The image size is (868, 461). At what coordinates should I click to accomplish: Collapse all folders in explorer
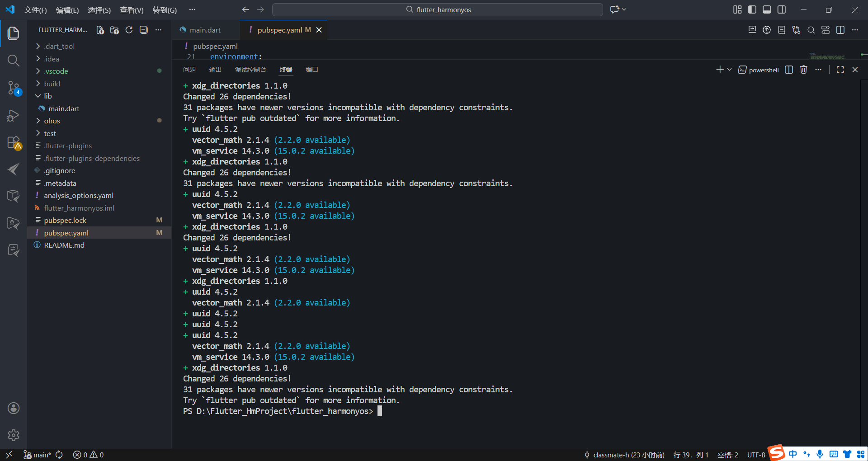pyautogui.click(x=143, y=30)
